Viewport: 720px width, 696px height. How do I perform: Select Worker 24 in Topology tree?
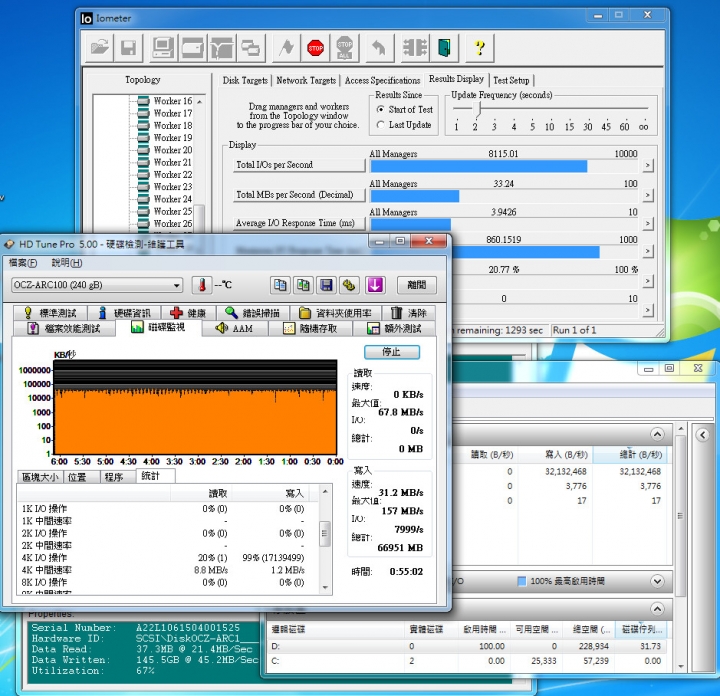coord(173,199)
